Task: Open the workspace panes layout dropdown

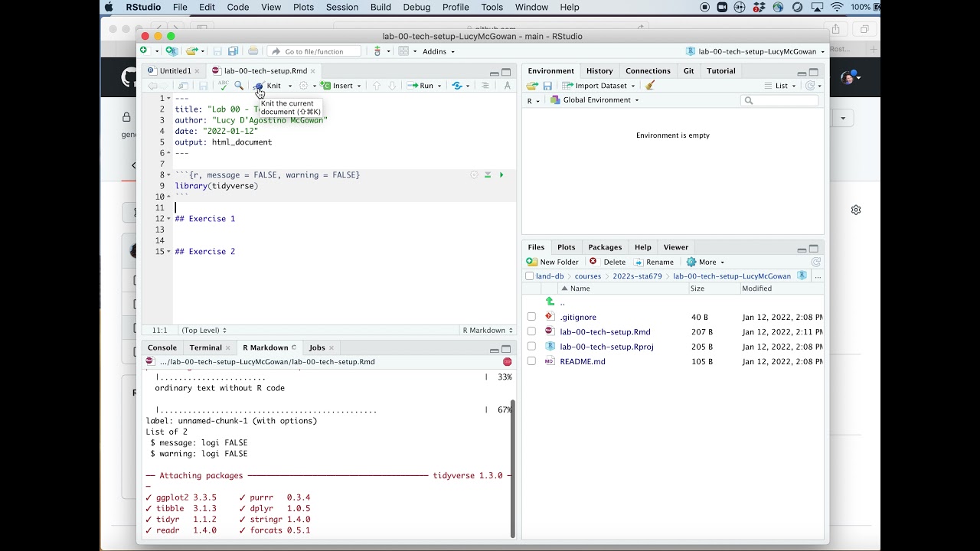Action: [x=407, y=51]
